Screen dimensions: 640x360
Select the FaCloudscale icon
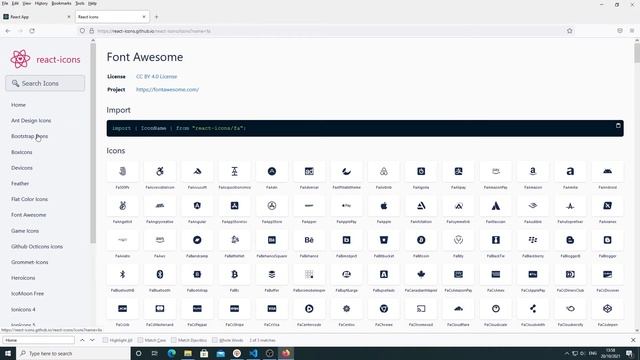click(x=496, y=309)
